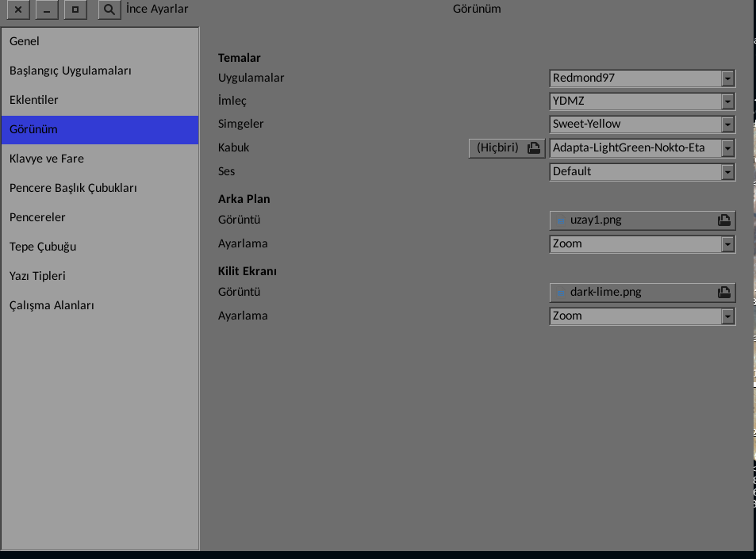Viewport: 756px width, 559px height.
Task: Click the Kilit Ekranı section heading
Action: tap(248, 271)
